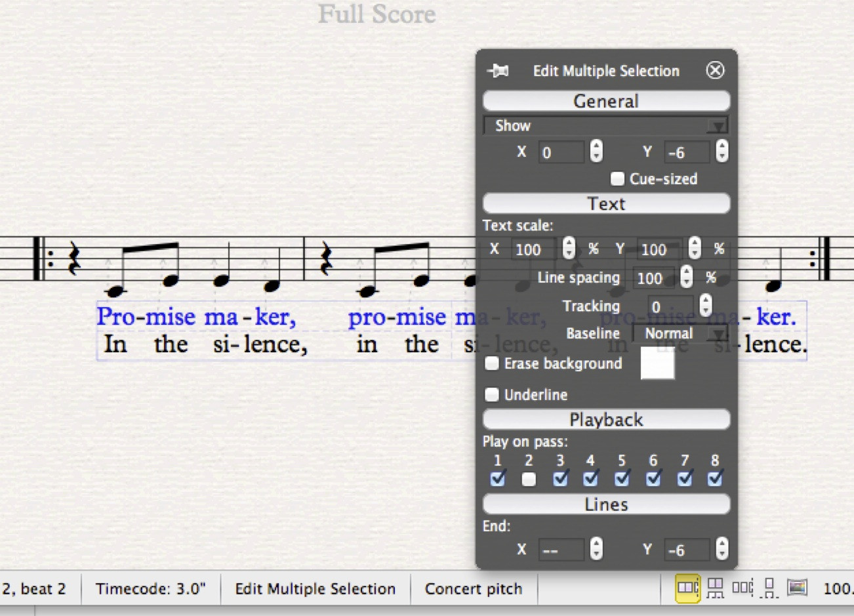Image resolution: width=854 pixels, height=616 pixels.
Task: Open the Show dropdown menu
Action: pos(606,125)
